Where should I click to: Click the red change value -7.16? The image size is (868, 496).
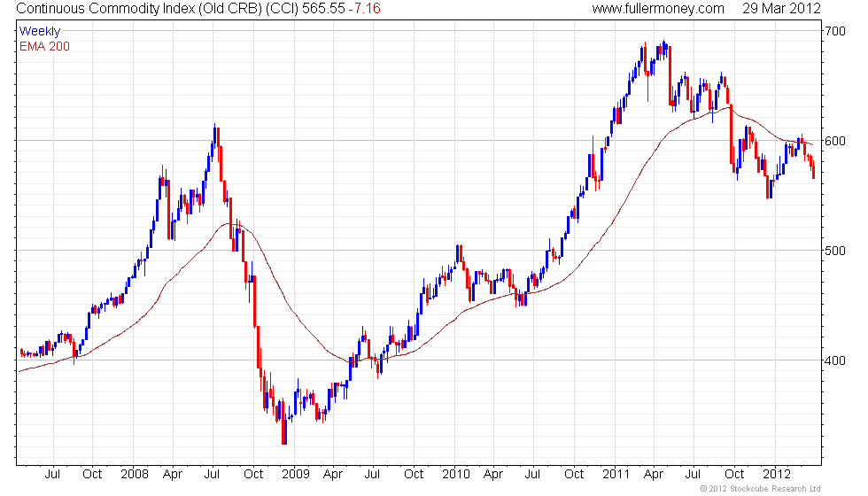[364, 8]
